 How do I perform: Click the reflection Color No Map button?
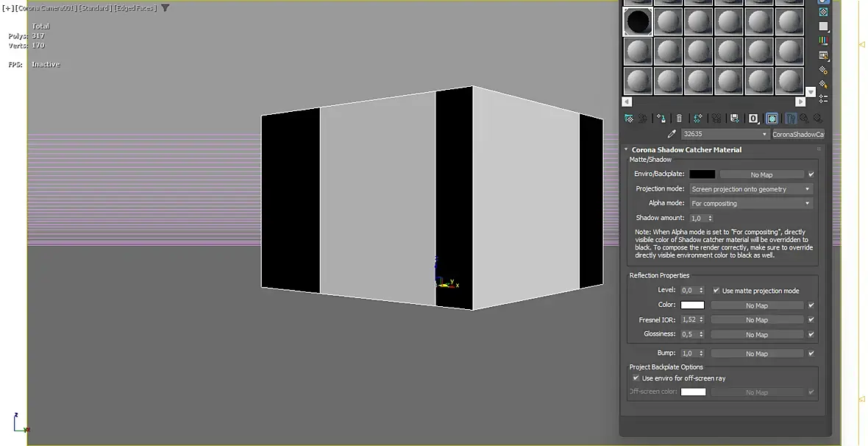point(757,305)
